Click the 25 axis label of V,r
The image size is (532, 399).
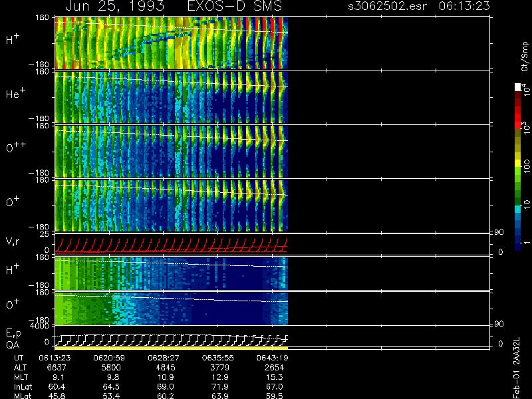(45, 234)
